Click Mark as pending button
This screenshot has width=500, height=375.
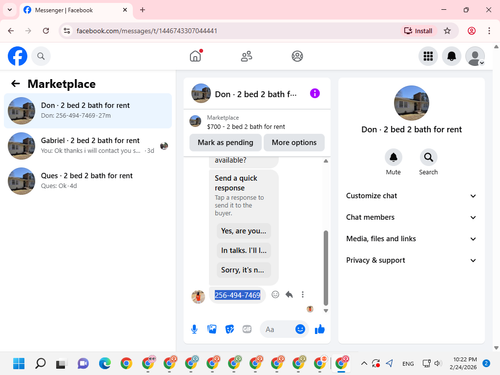pyautogui.click(x=225, y=143)
